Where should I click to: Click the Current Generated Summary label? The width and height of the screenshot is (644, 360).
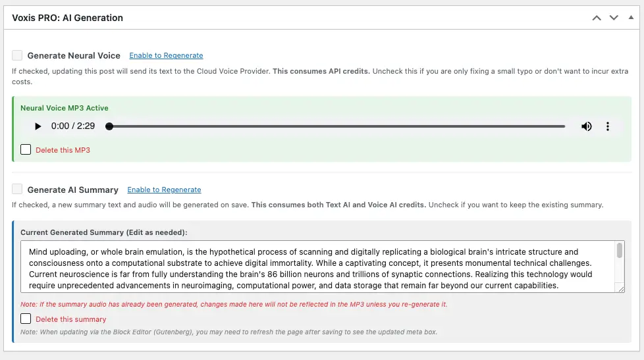[104, 232]
